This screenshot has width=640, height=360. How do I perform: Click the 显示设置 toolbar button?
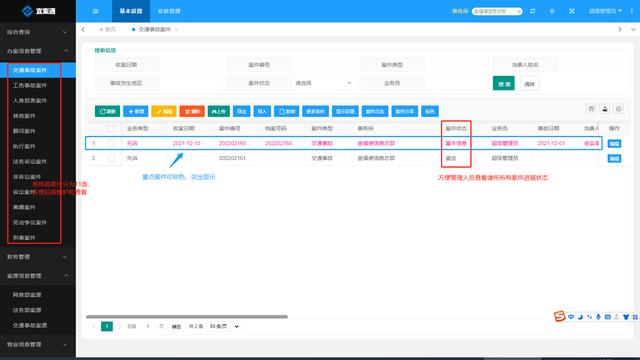pyautogui.click(x=345, y=111)
